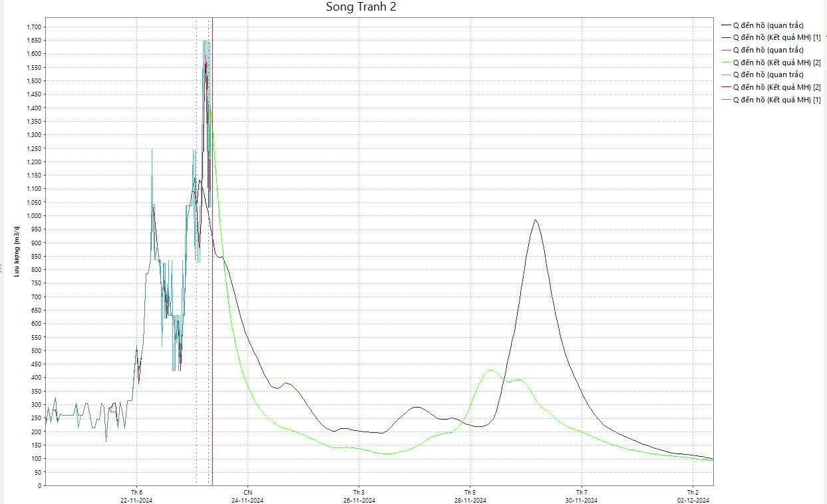Viewport: 827px width, 504px height.
Task: Click the Th 6 22-11-2024 axis label
Action: coord(136,497)
